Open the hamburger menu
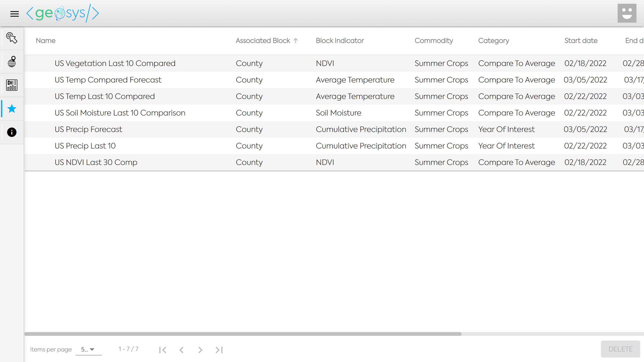Image resolution: width=644 pixels, height=362 pixels. coord(14,14)
